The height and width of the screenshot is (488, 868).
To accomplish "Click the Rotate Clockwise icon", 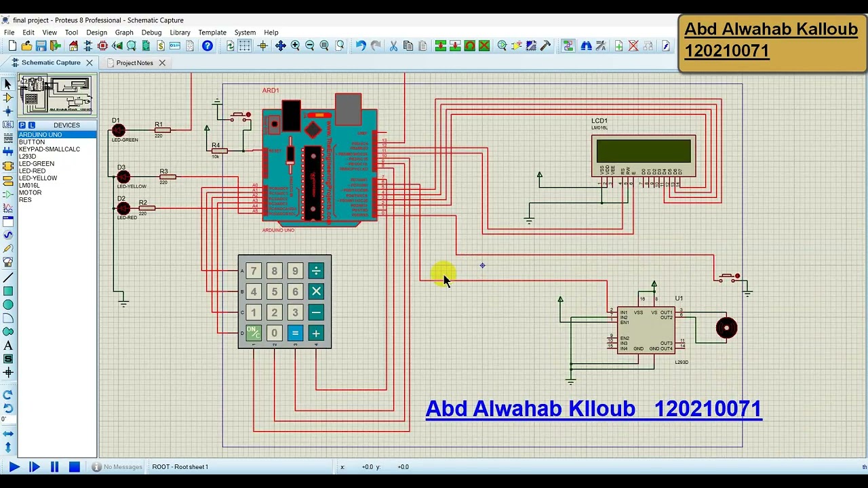I will click(x=8, y=394).
